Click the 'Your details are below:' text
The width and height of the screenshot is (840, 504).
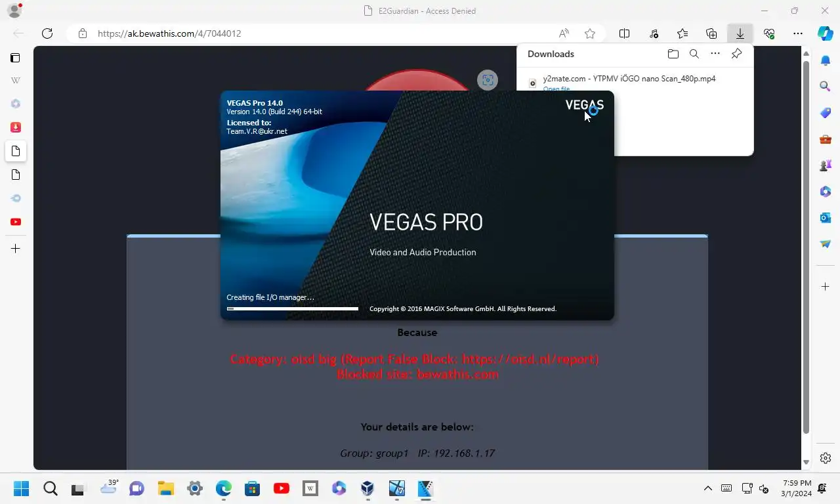point(417,427)
